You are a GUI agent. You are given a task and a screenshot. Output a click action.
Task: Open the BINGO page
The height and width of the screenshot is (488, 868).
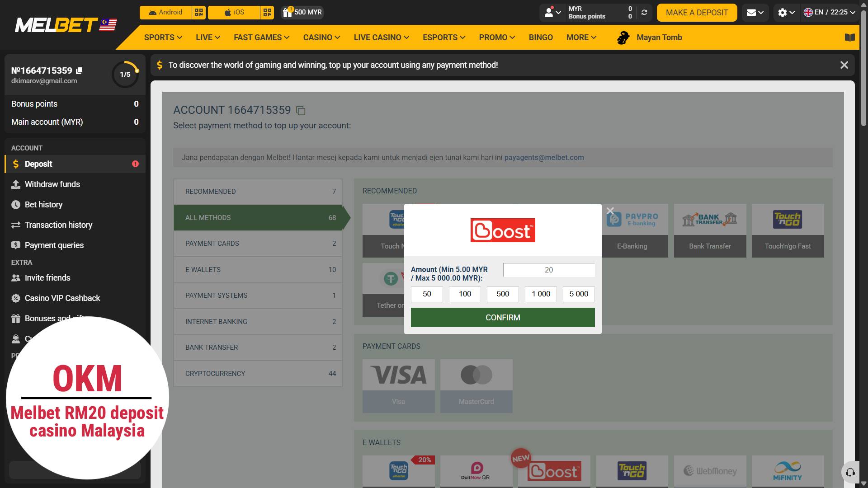click(541, 38)
